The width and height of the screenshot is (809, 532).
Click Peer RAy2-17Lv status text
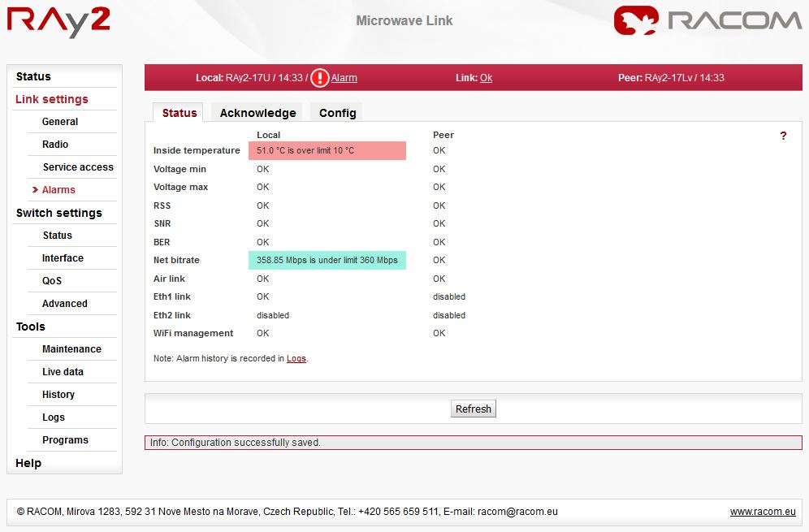point(671,78)
